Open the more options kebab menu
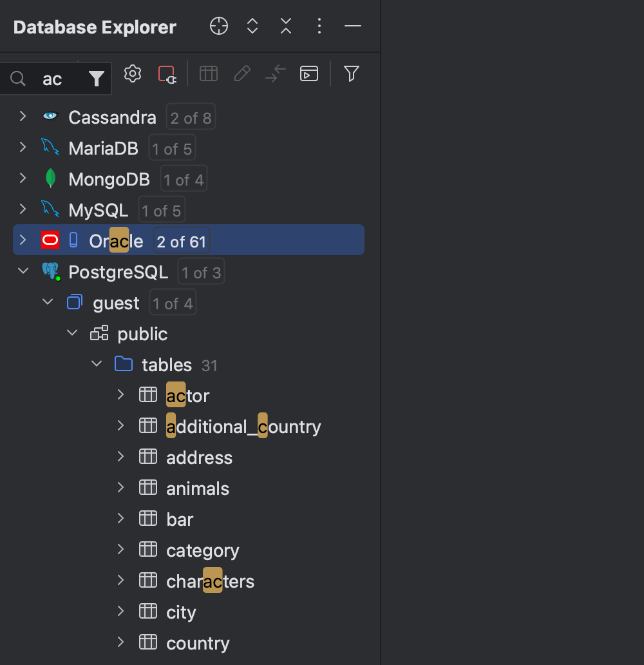The width and height of the screenshot is (644, 665). 319,26
